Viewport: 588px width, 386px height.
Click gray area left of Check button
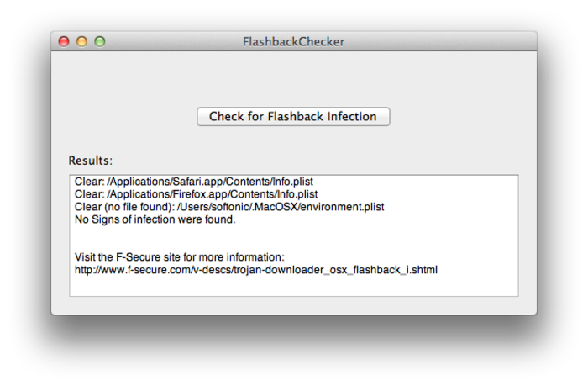click(126, 117)
